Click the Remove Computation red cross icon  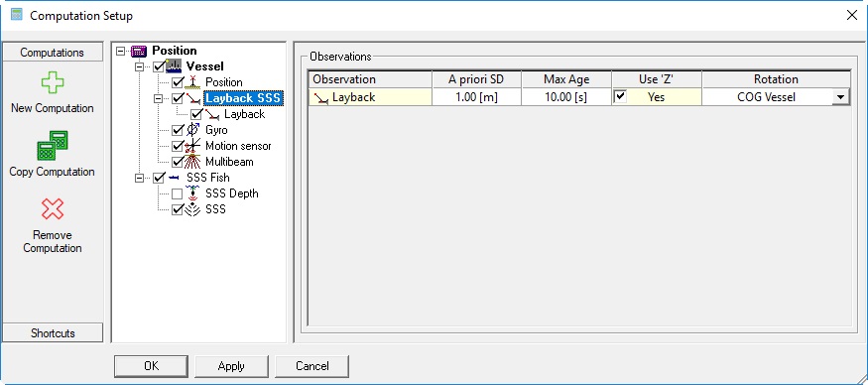(52, 208)
